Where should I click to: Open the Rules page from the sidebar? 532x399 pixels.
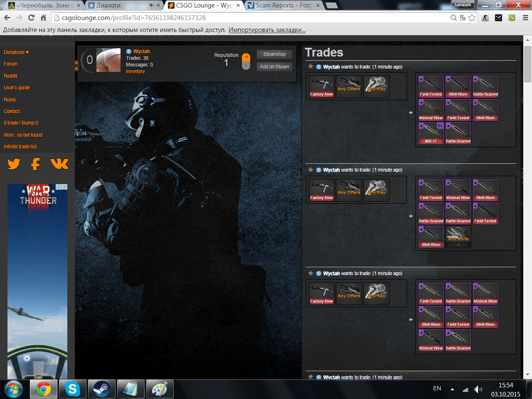[10, 100]
